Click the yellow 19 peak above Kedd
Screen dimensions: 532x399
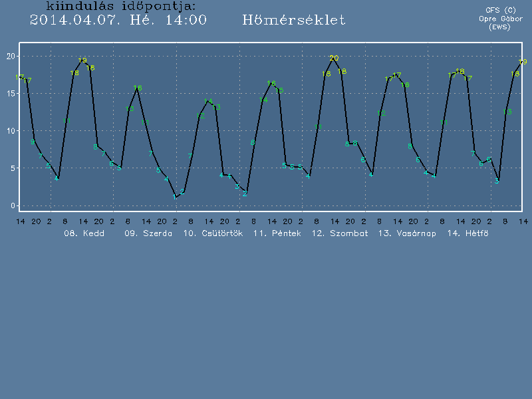click(82, 61)
